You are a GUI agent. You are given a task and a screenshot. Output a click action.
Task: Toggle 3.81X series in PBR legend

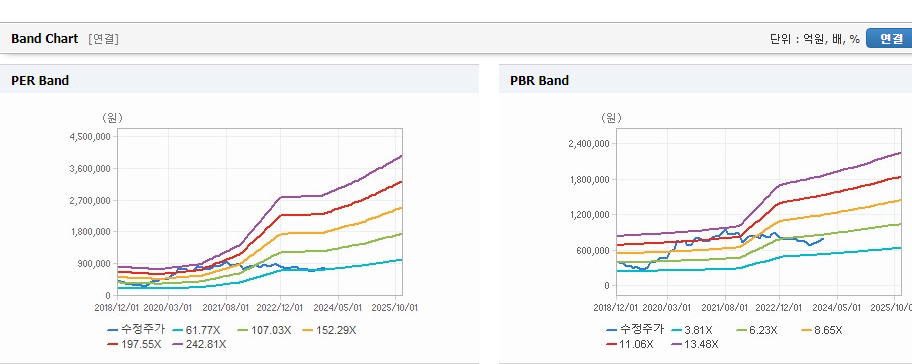click(x=692, y=330)
